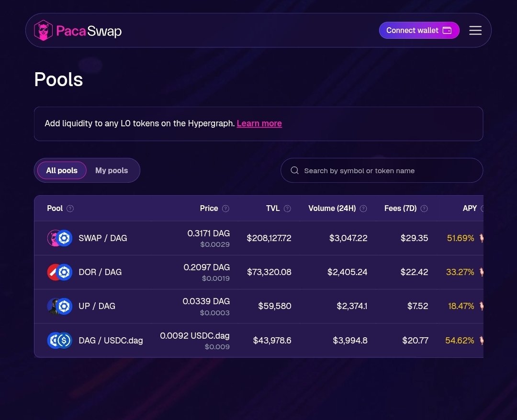This screenshot has width=517, height=420.
Task: Connect wallet using the header button
Action: click(419, 30)
